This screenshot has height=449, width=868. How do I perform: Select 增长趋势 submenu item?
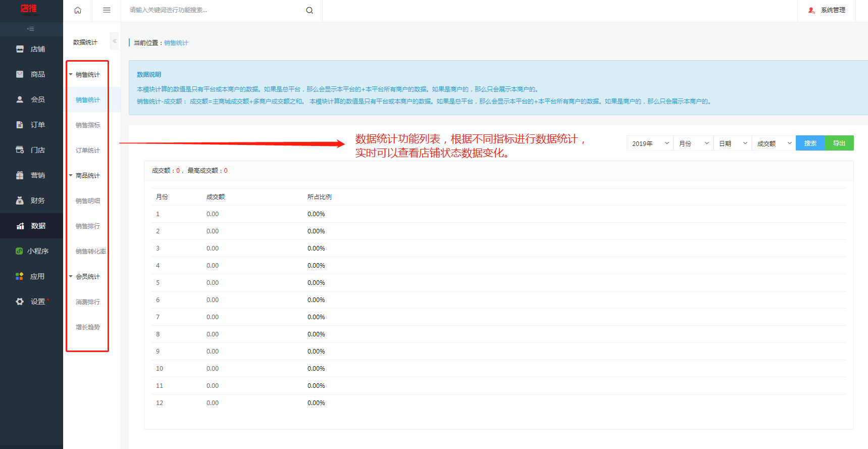(x=88, y=327)
